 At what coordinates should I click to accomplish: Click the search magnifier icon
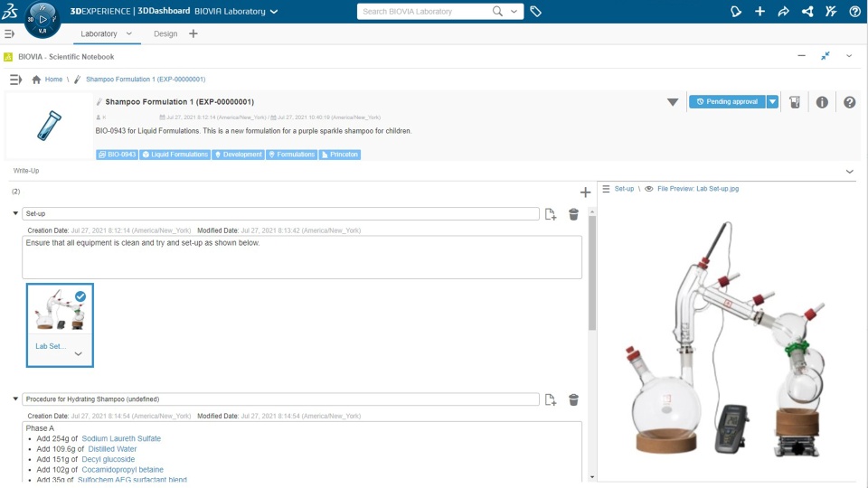[497, 11]
